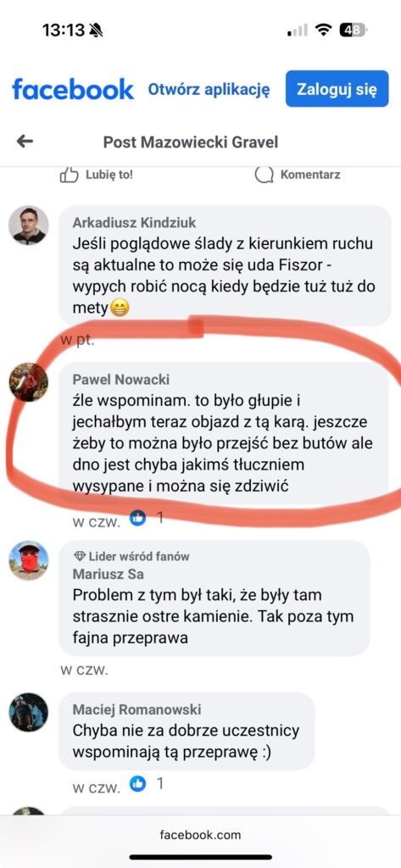
Task: Open the facebook logo home link
Action: click(73, 89)
